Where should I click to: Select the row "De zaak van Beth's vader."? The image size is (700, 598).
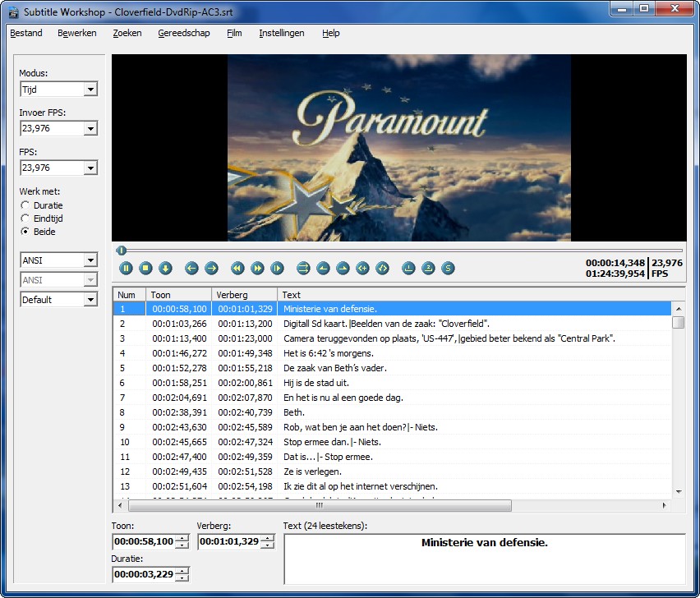(x=393, y=368)
